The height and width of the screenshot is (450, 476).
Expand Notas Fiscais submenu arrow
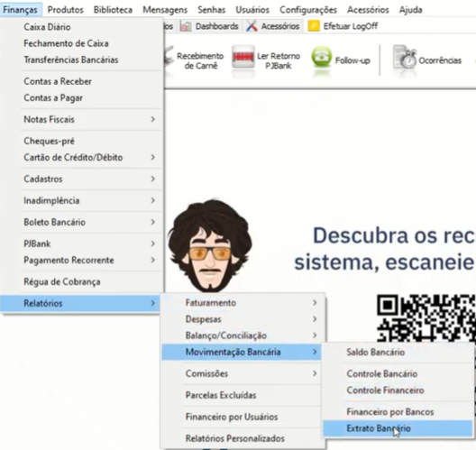click(x=153, y=119)
